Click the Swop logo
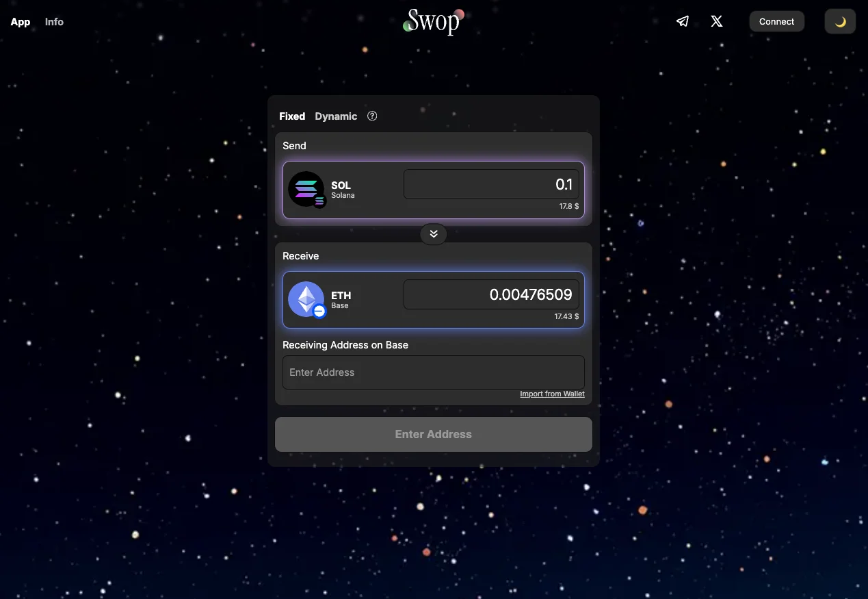The width and height of the screenshot is (868, 599). tap(434, 21)
